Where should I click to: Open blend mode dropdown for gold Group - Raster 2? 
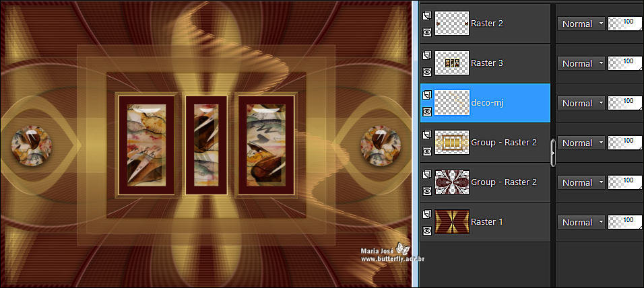(x=581, y=143)
